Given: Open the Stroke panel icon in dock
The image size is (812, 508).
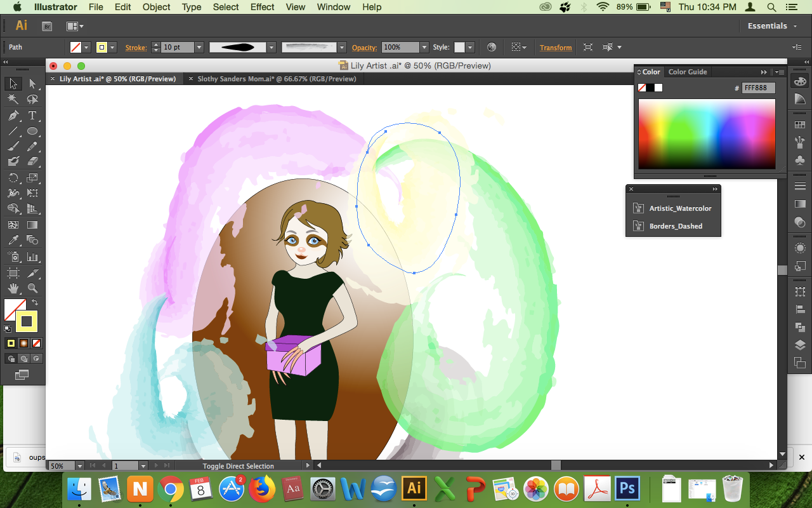Looking at the screenshot, I should click(800, 186).
